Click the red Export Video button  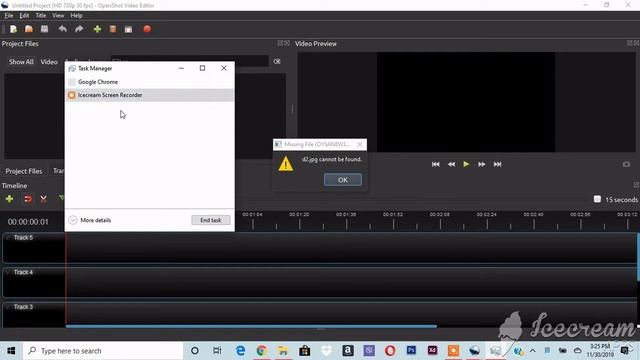click(x=147, y=29)
